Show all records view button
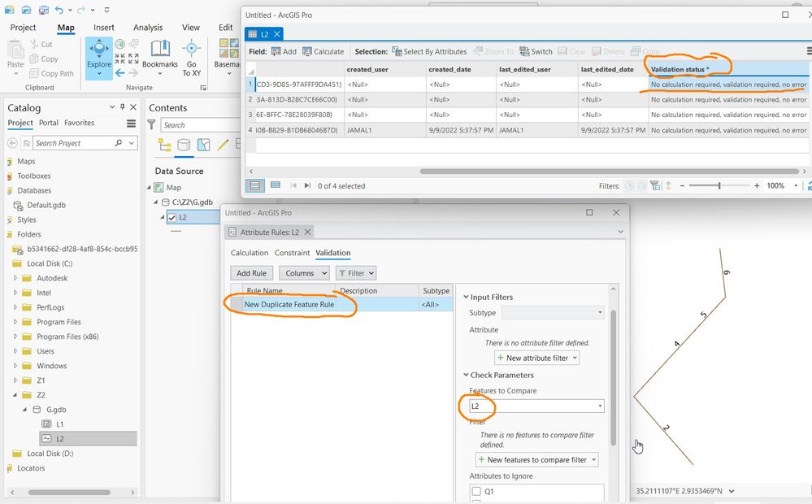Image resolution: width=812 pixels, height=504 pixels. (x=254, y=185)
